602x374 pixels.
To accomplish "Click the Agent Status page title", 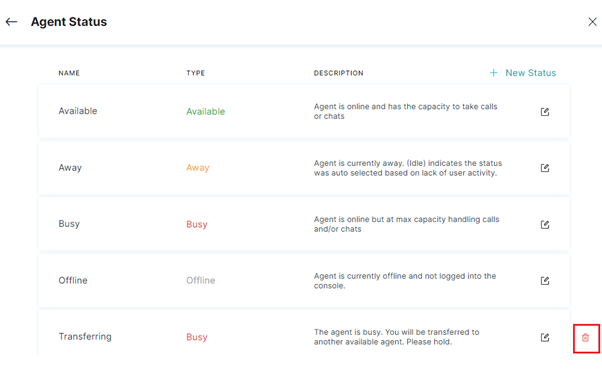I will pyautogui.click(x=69, y=22).
